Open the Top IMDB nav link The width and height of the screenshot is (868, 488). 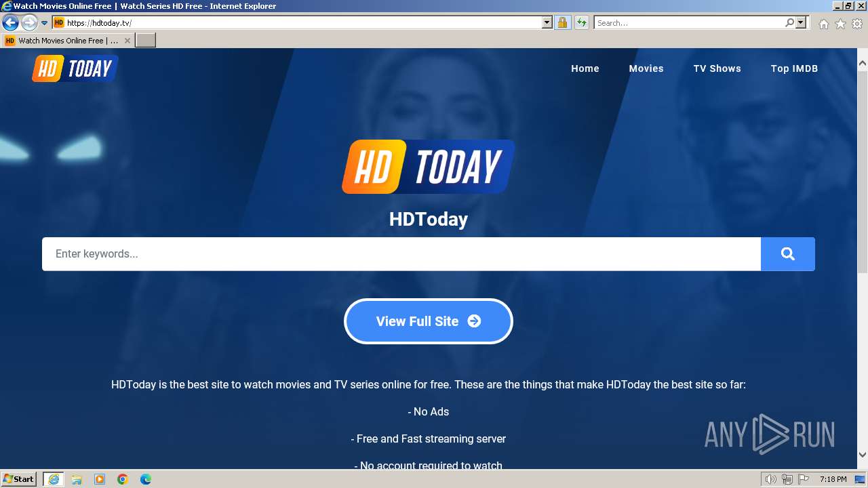pyautogui.click(x=794, y=68)
